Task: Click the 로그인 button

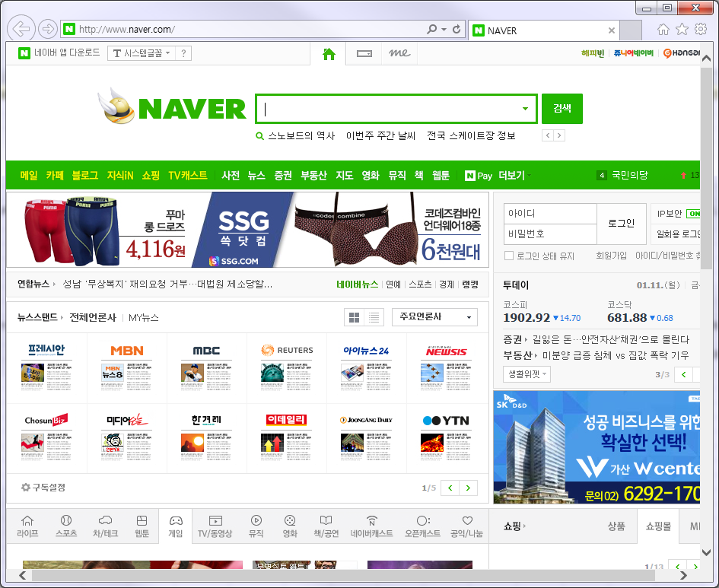Action: pyautogui.click(x=622, y=224)
